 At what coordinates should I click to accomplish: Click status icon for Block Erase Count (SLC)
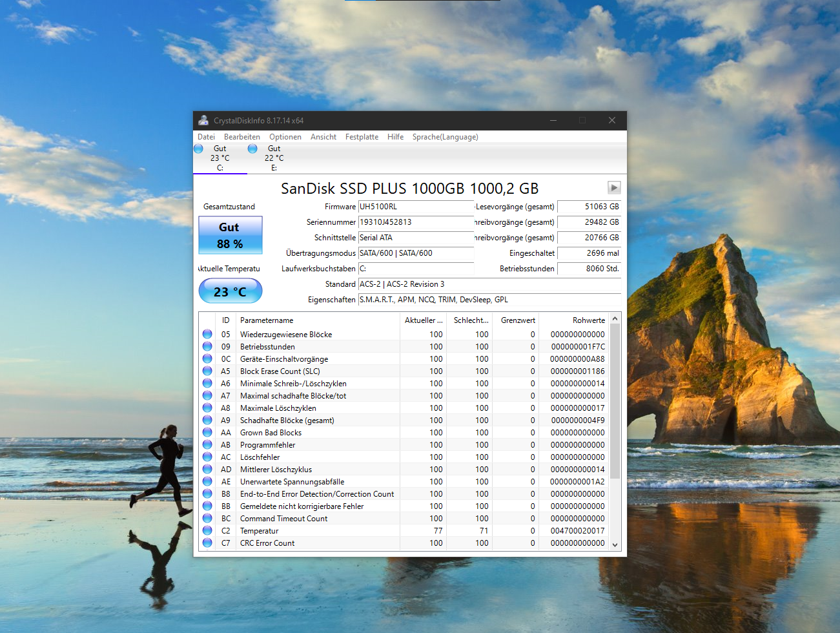pos(207,371)
